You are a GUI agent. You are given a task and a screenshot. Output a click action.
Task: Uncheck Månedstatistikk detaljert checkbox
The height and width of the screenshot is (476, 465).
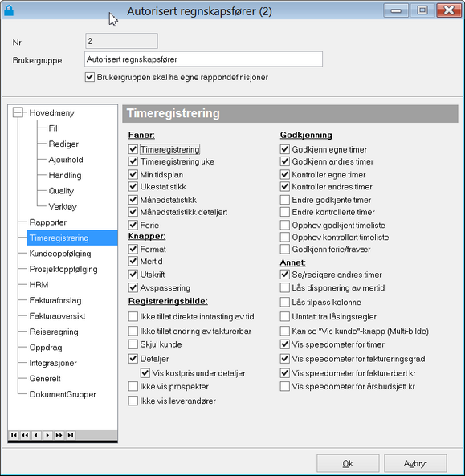point(133,212)
